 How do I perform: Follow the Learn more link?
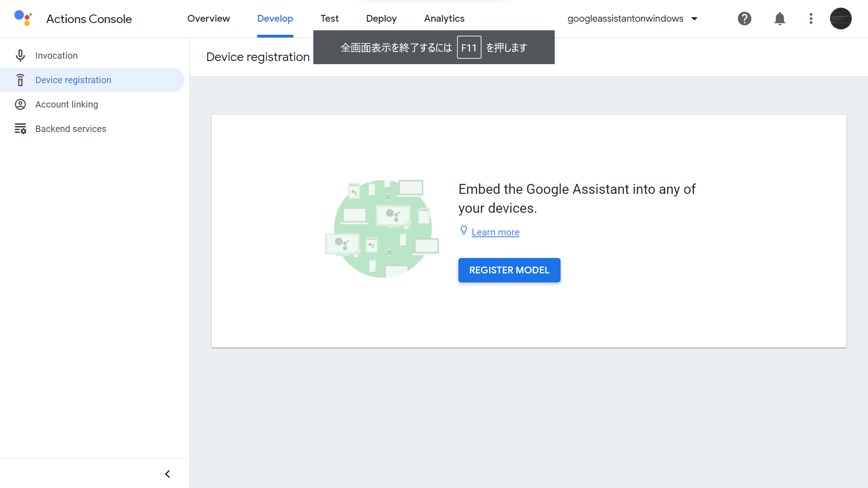tap(495, 232)
